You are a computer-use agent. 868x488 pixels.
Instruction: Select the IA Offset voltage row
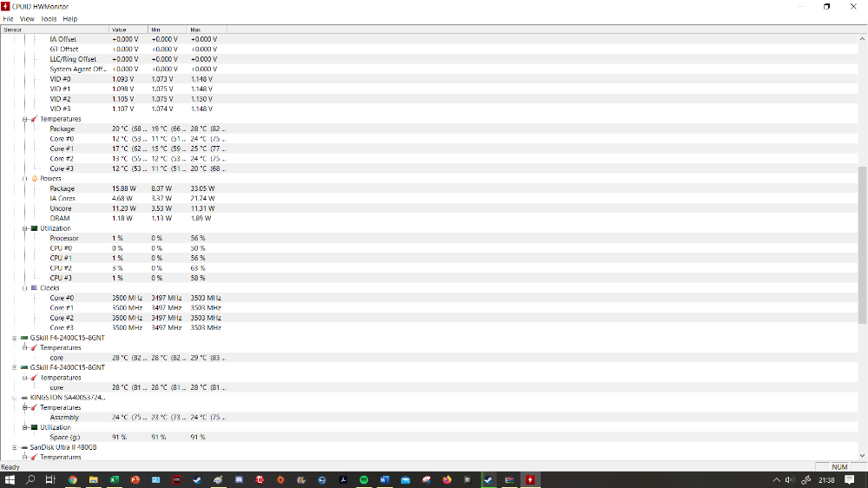(429, 39)
